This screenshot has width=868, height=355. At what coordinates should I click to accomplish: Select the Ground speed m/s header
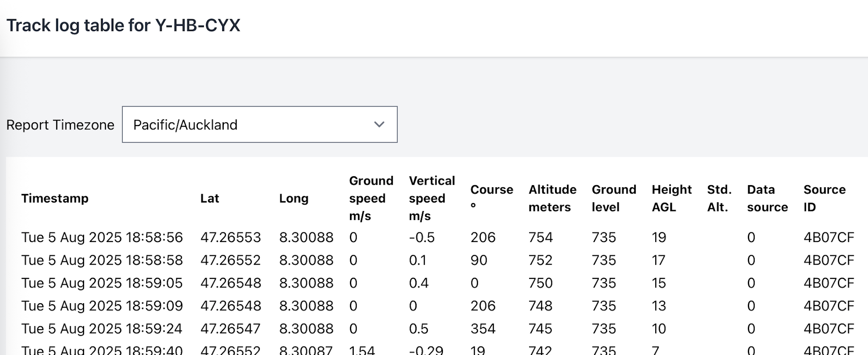[371, 198]
